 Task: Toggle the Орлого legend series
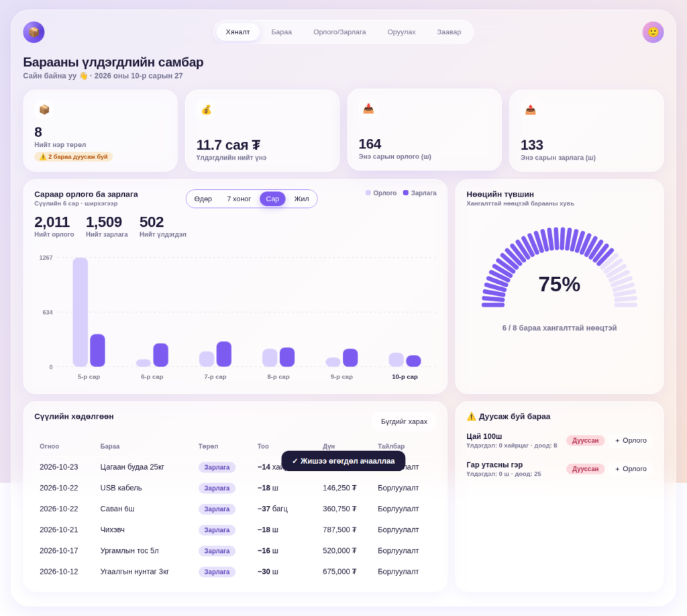coord(381,193)
